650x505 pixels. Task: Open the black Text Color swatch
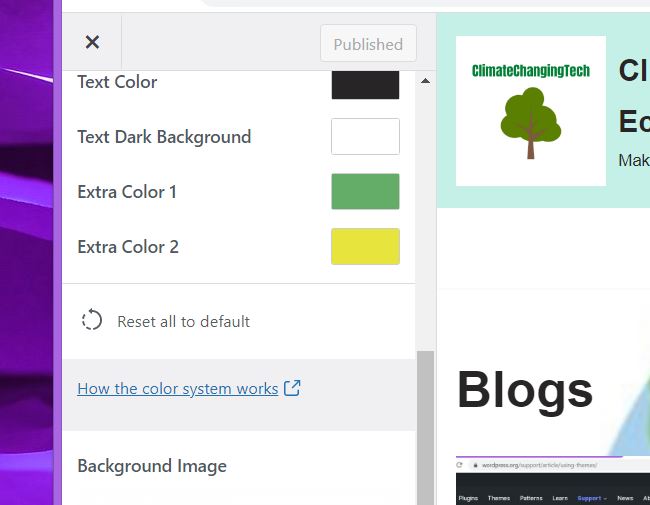(x=365, y=84)
